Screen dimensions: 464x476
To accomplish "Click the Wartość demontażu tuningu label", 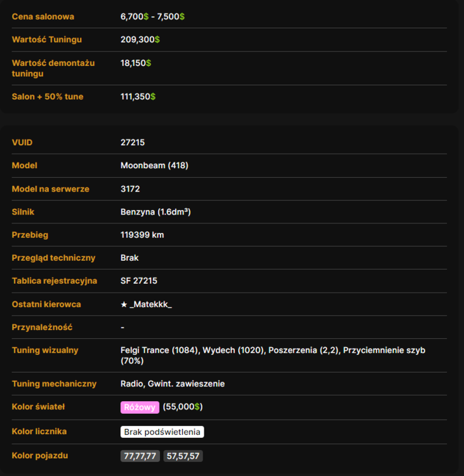I will (x=53, y=69).
